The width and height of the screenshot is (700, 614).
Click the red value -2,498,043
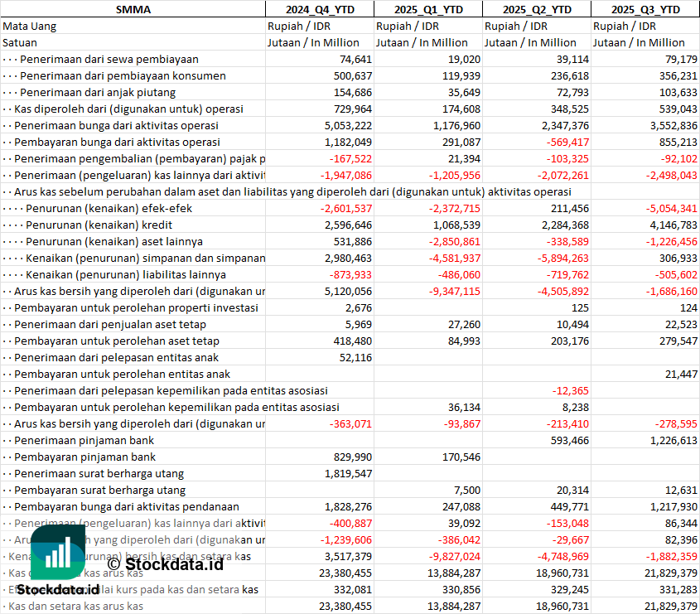tap(672, 175)
